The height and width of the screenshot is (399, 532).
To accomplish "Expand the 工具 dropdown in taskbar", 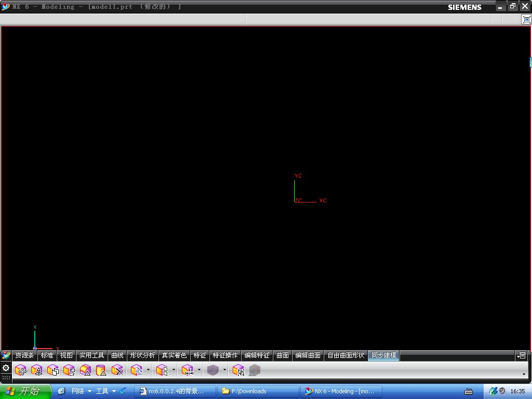I will pos(114,391).
